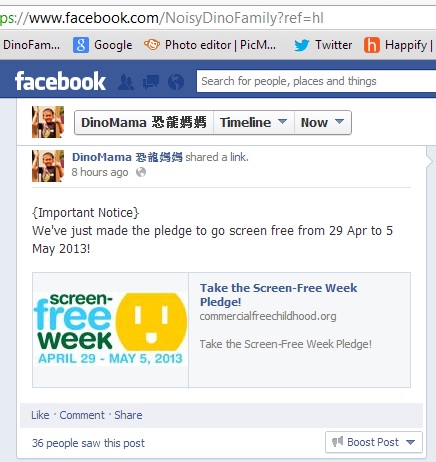Share the pledge post
This screenshot has width=436, height=462.
(128, 415)
